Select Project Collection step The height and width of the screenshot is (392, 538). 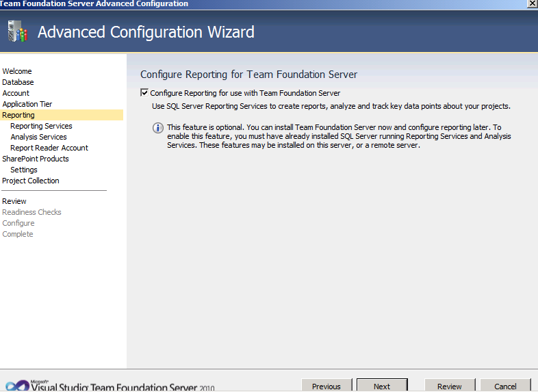[x=31, y=181]
